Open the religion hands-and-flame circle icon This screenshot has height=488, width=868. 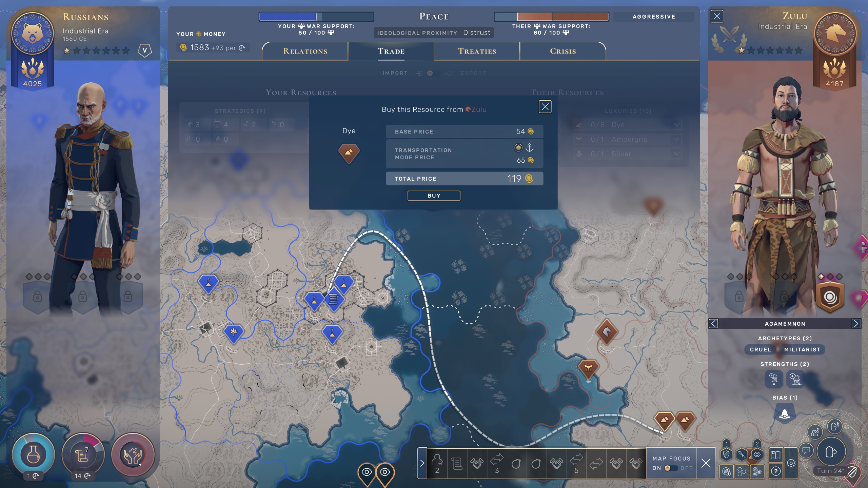point(133,454)
